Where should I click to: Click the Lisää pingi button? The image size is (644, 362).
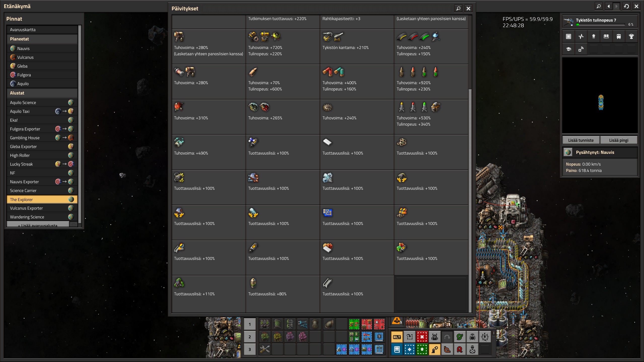(619, 140)
